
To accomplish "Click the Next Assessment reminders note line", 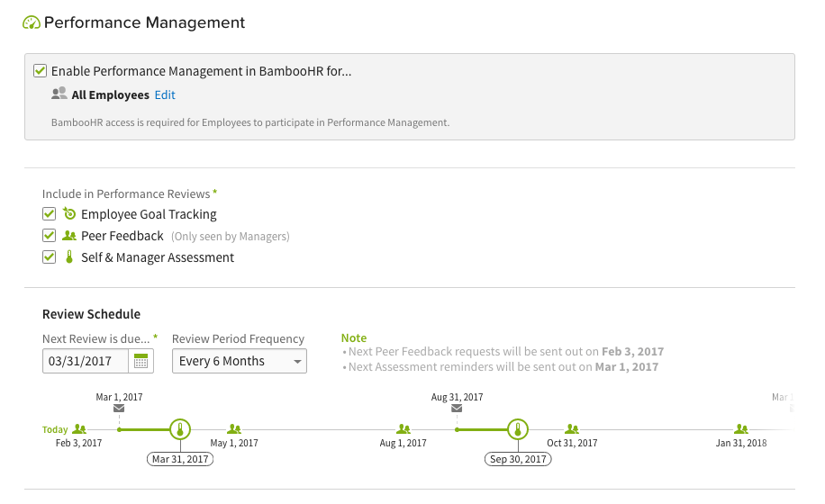I will pyautogui.click(x=503, y=367).
